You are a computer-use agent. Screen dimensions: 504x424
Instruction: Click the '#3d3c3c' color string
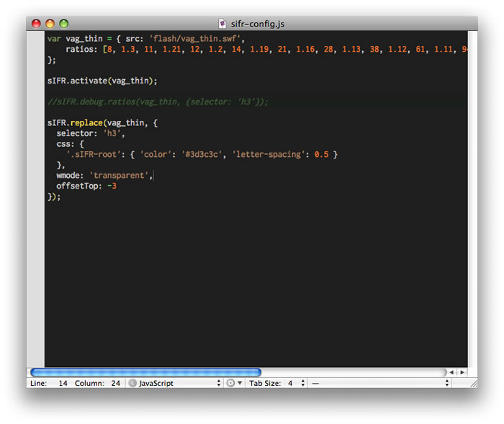tap(202, 155)
